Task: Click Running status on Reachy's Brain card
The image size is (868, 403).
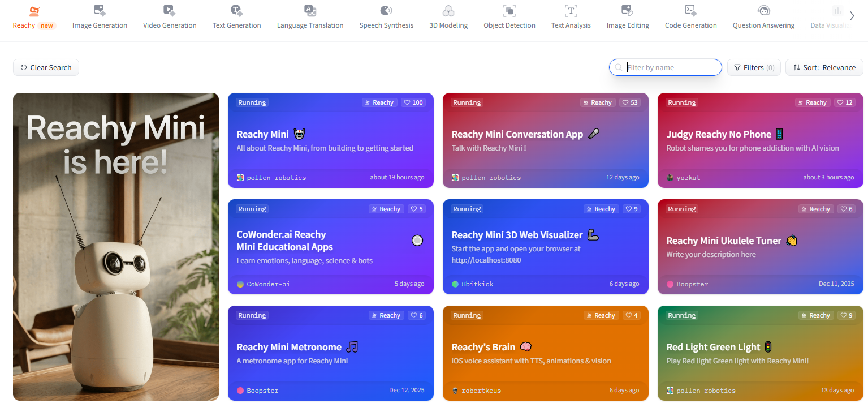Action: pyautogui.click(x=467, y=315)
